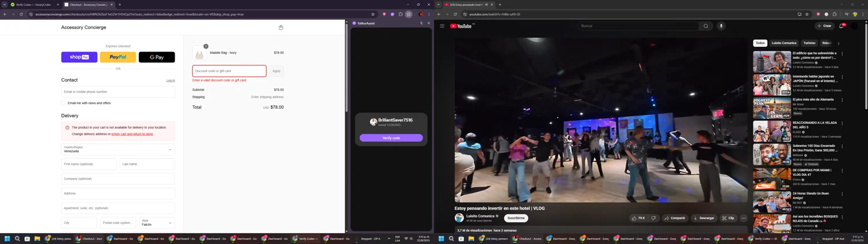Viewport: 868px width, 244px height.
Task: Open Windows search on right taskbar
Action: coord(451,238)
